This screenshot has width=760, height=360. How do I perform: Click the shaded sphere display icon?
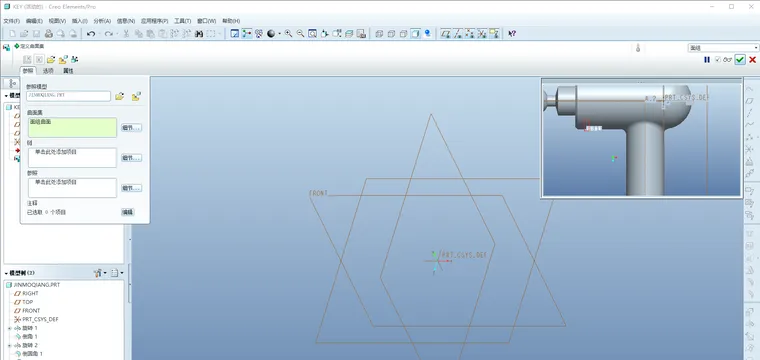(271, 33)
